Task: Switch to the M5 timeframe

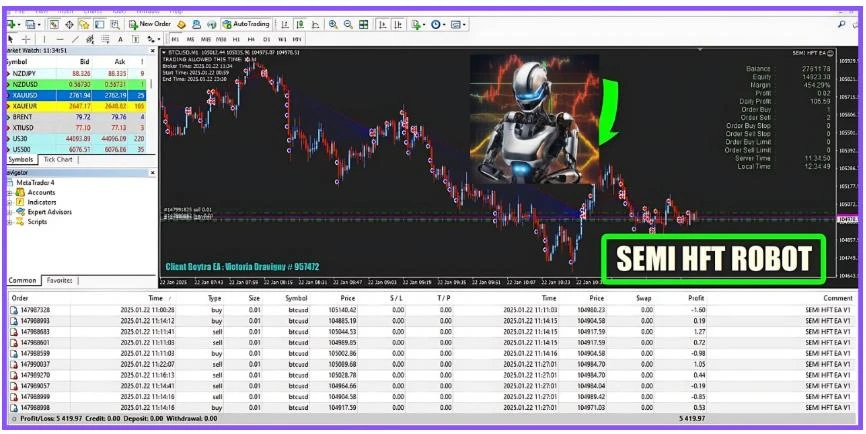Action: tap(191, 39)
